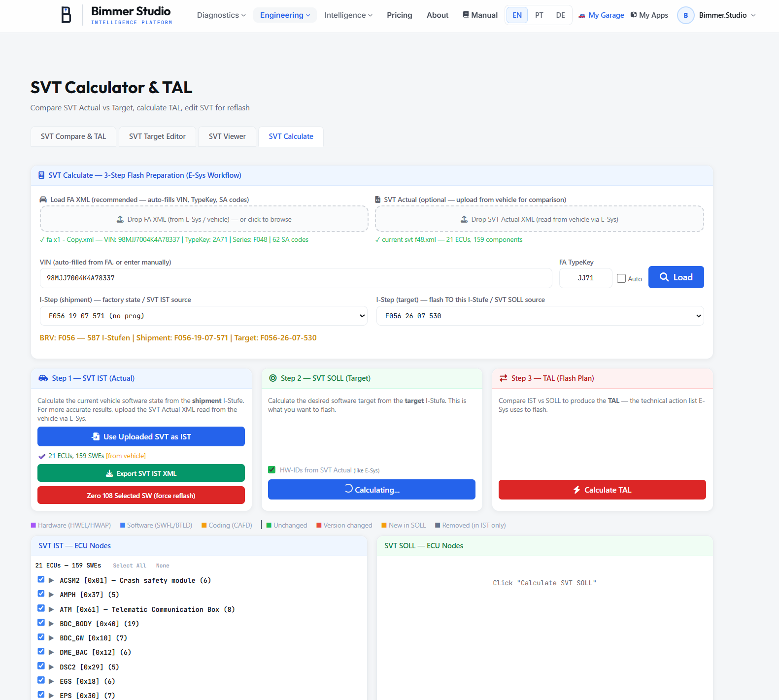This screenshot has height=700, width=779.
Task: Open the Manual book icon
Action: point(466,15)
